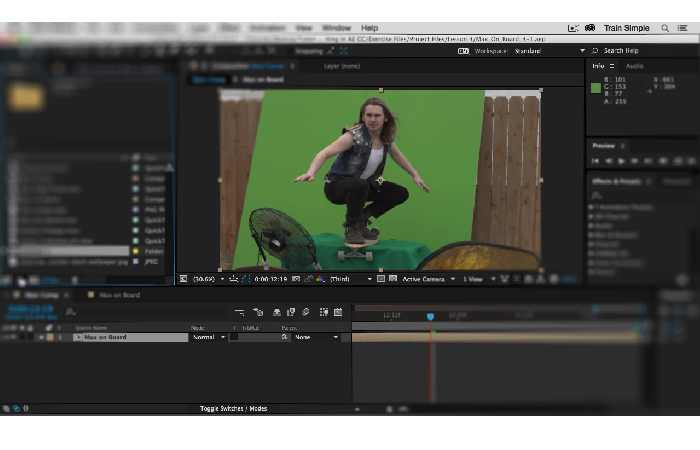Click the layer duration bar in timeline
This screenshot has width=700, height=450.
coord(496,338)
